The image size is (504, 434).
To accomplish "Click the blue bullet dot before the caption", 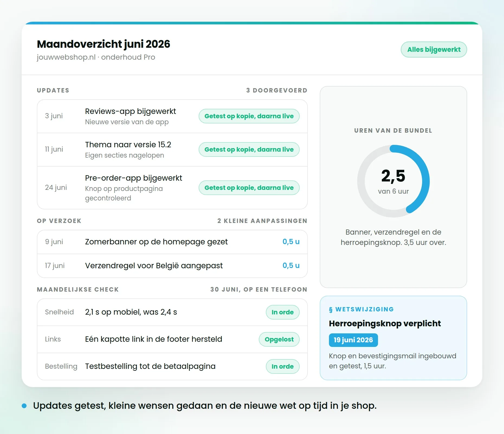I will [x=24, y=406].
